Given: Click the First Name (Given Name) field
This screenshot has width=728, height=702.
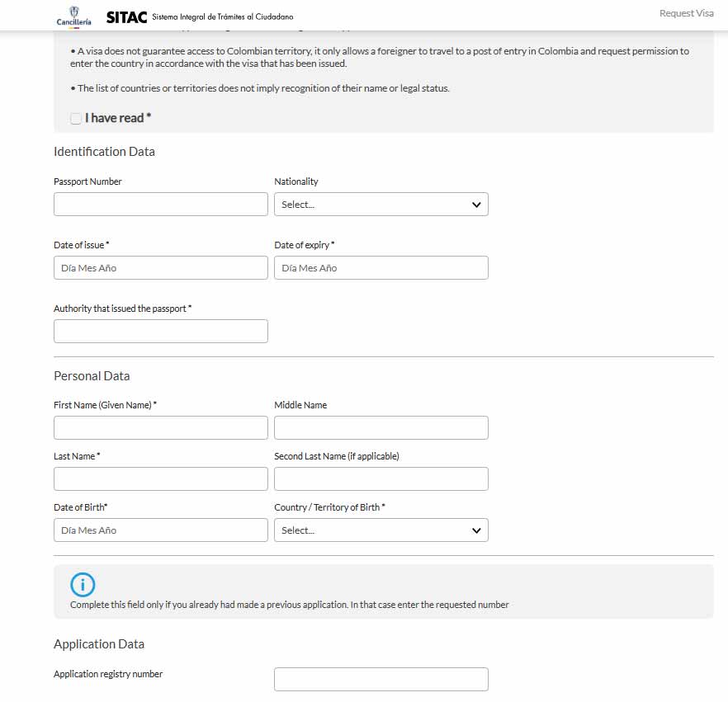Looking at the screenshot, I should tap(161, 428).
